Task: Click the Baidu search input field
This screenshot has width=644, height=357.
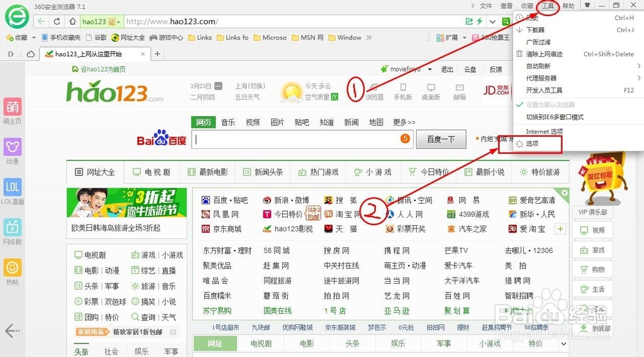Action: (302, 139)
